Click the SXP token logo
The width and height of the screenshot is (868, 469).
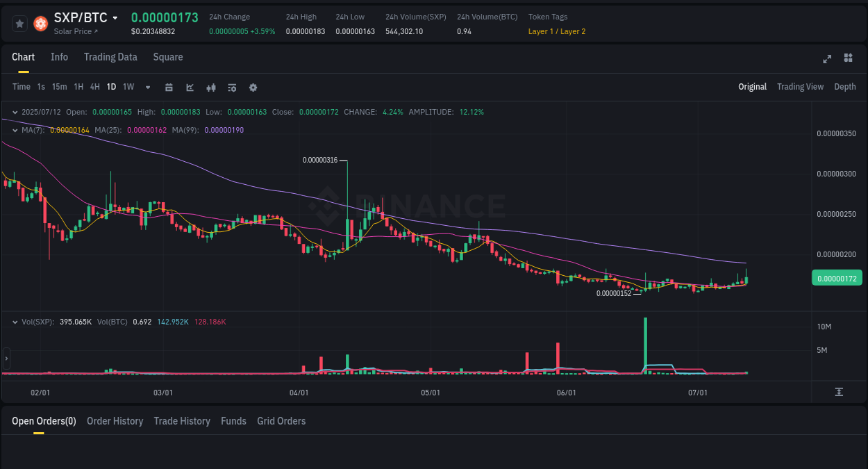coord(40,23)
